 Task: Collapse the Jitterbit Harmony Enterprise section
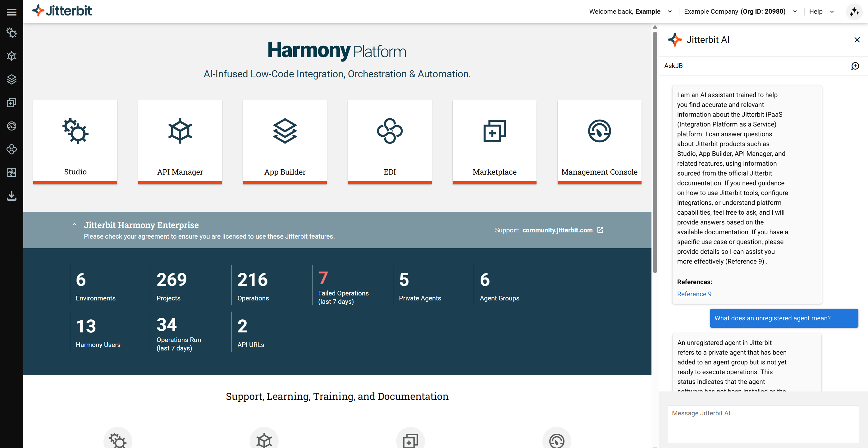[75, 225]
